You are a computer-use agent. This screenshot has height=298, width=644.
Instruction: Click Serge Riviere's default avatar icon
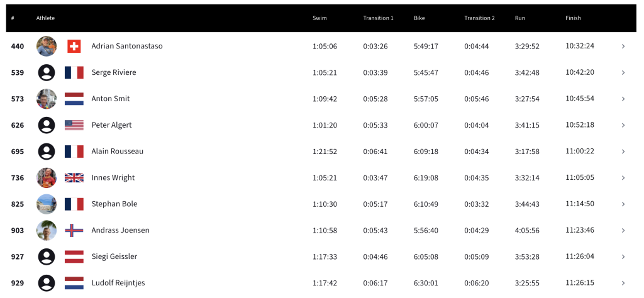(x=47, y=72)
